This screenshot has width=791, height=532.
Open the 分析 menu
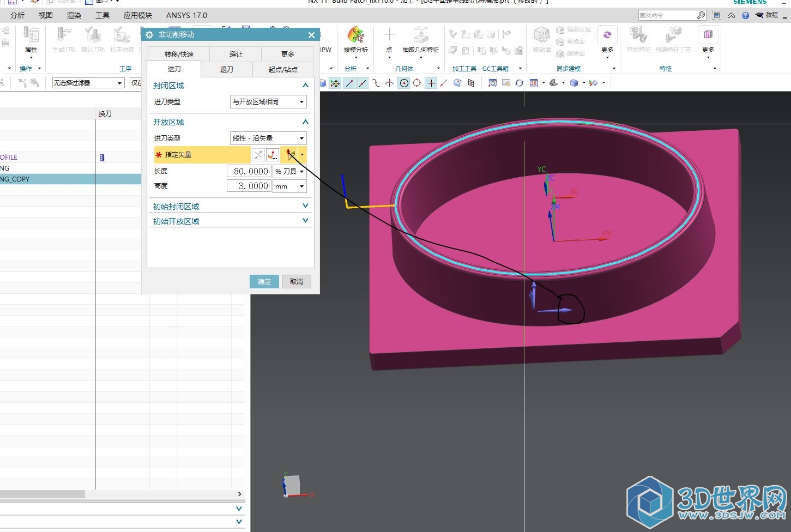coord(17,15)
